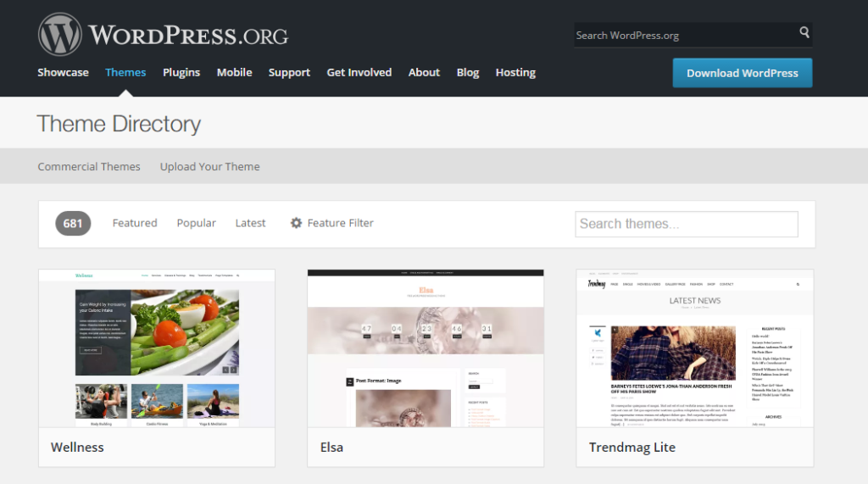This screenshot has width=868, height=484.
Task: Click the WordPress logo icon
Action: pos(60,35)
